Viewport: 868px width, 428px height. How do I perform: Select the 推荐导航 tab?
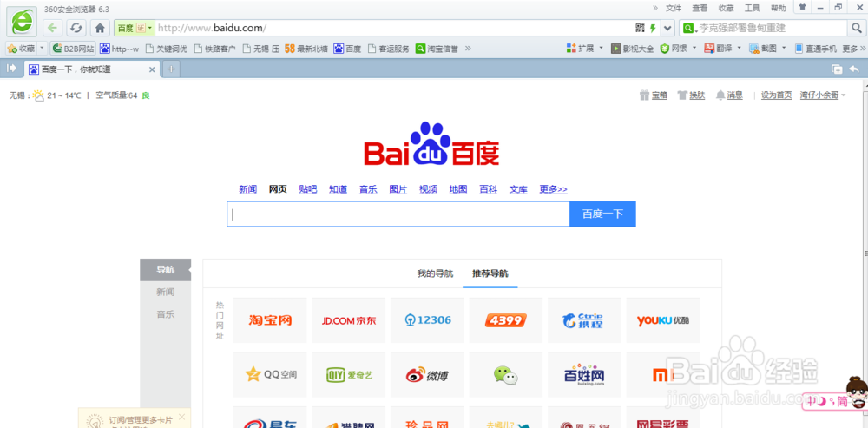pyautogui.click(x=490, y=273)
